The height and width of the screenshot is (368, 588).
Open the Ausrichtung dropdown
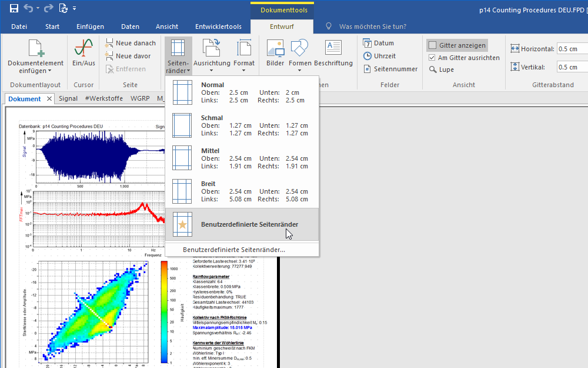click(212, 57)
